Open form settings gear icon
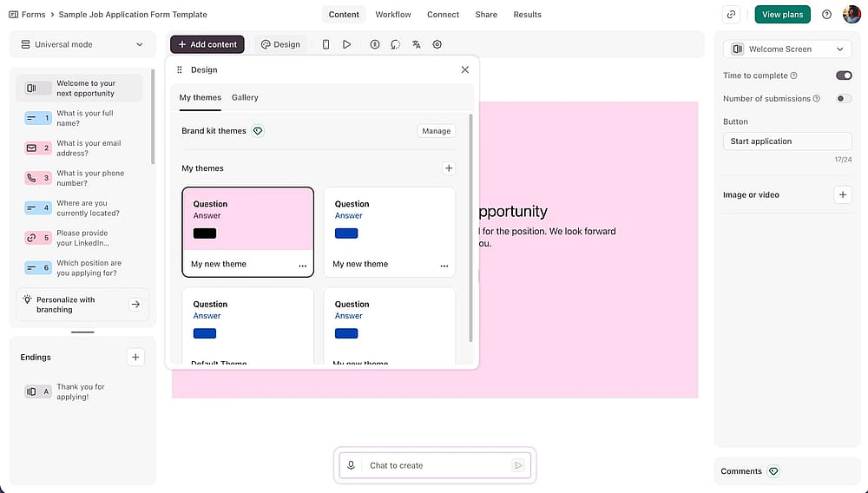The image size is (868, 493). pyautogui.click(x=437, y=44)
